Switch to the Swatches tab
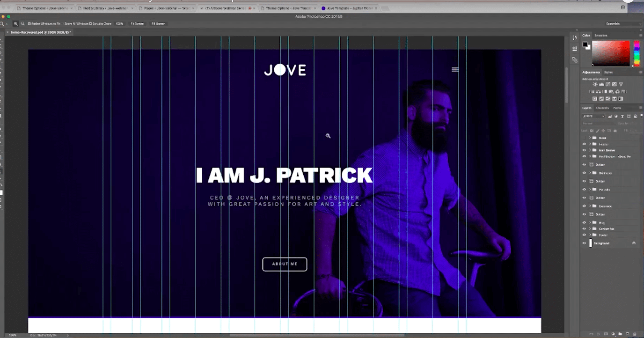 pyautogui.click(x=601, y=36)
